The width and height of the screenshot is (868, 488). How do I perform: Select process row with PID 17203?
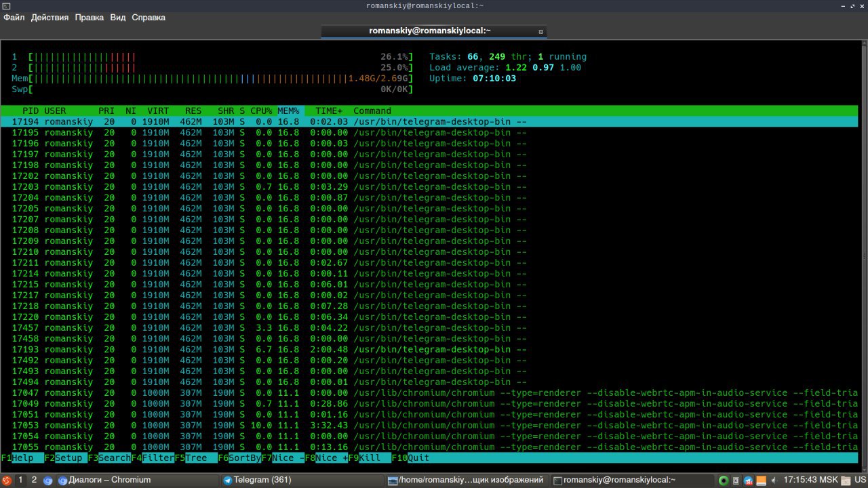[429, 187]
